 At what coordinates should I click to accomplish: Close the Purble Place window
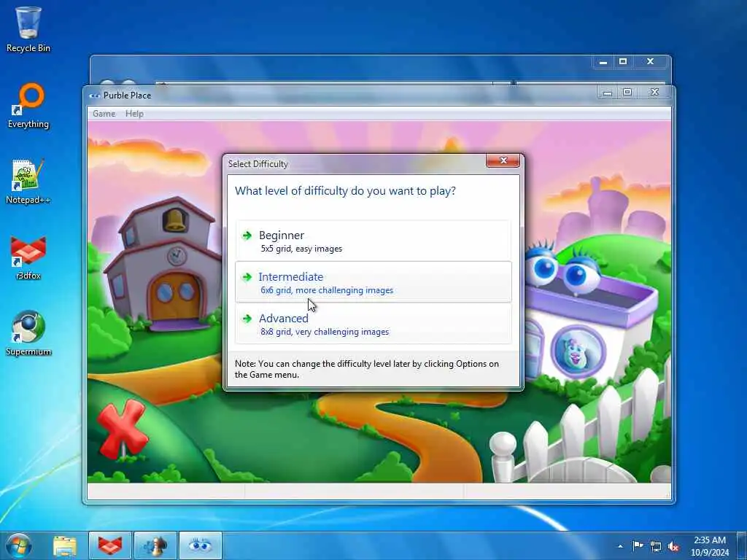click(x=654, y=93)
